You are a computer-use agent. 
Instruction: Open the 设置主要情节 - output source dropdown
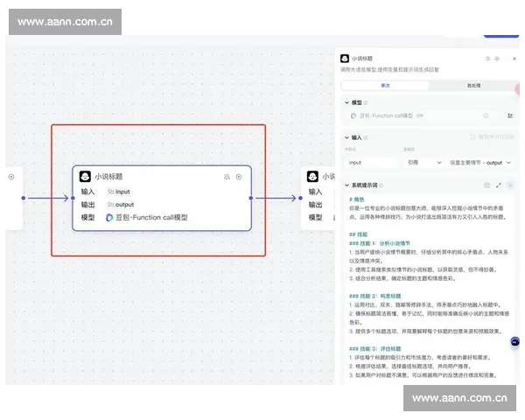coord(479,162)
